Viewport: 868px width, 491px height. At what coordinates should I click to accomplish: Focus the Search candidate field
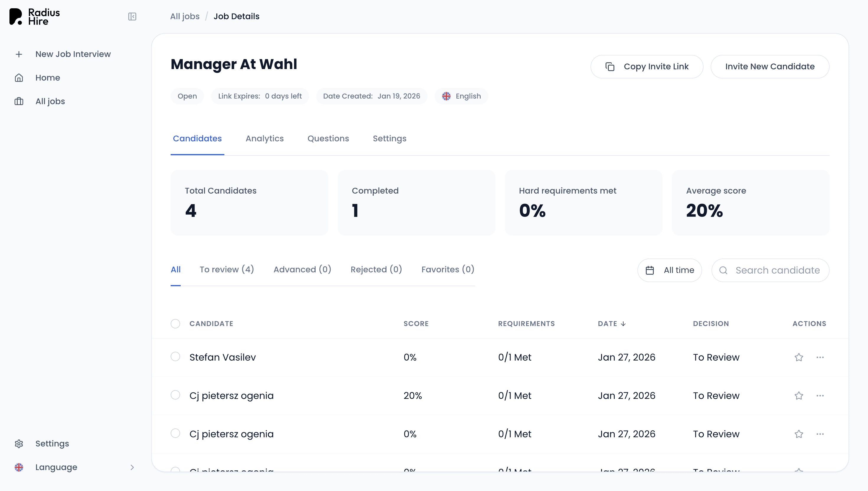(777, 270)
